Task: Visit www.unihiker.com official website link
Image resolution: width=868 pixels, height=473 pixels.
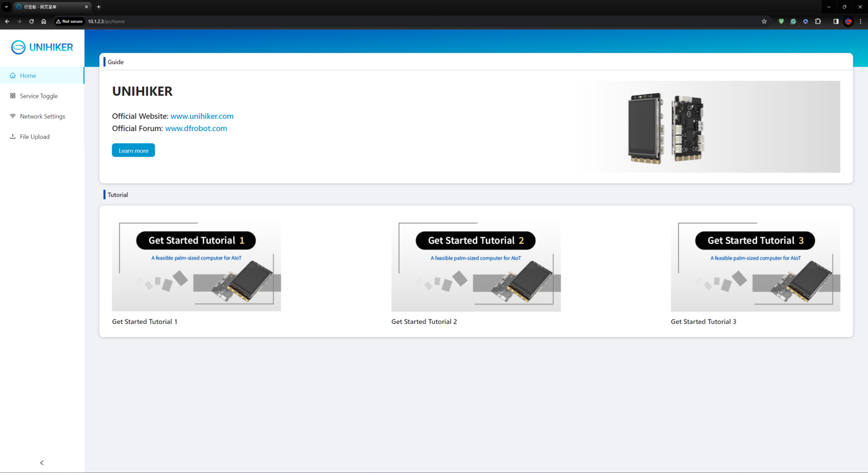Action: (x=202, y=116)
